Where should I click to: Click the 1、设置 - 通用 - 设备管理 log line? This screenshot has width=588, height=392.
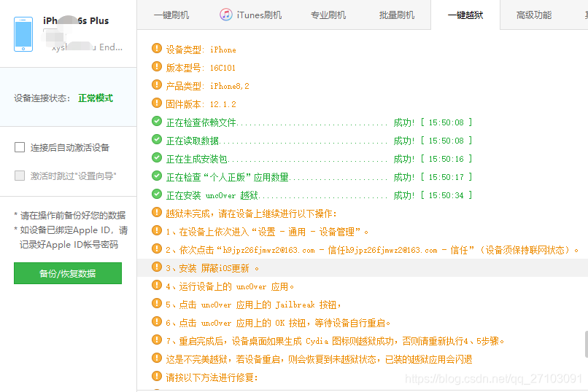(268, 232)
